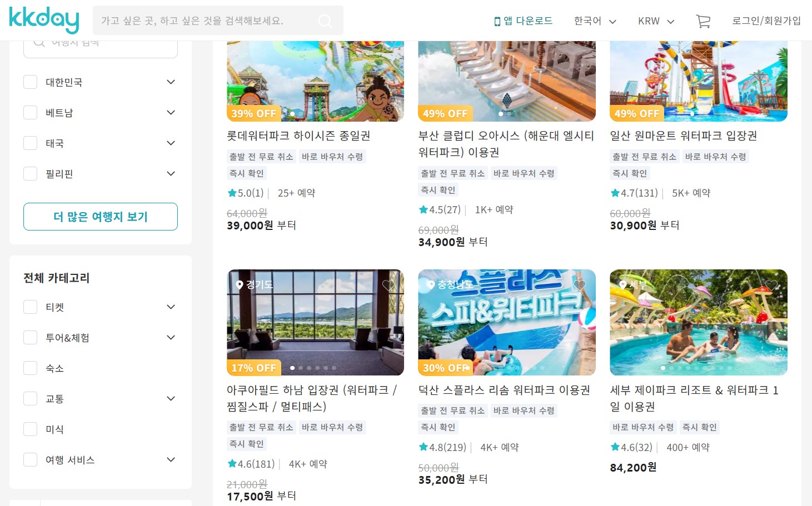Focus the main search input field
The height and width of the screenshot is (506, 812).
[x=206, y=21]
